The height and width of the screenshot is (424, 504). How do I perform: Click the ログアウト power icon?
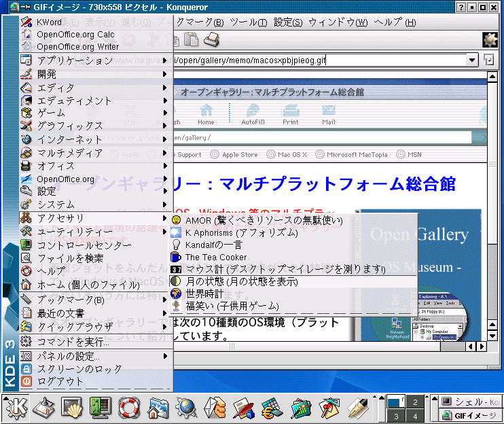[26, 382]
